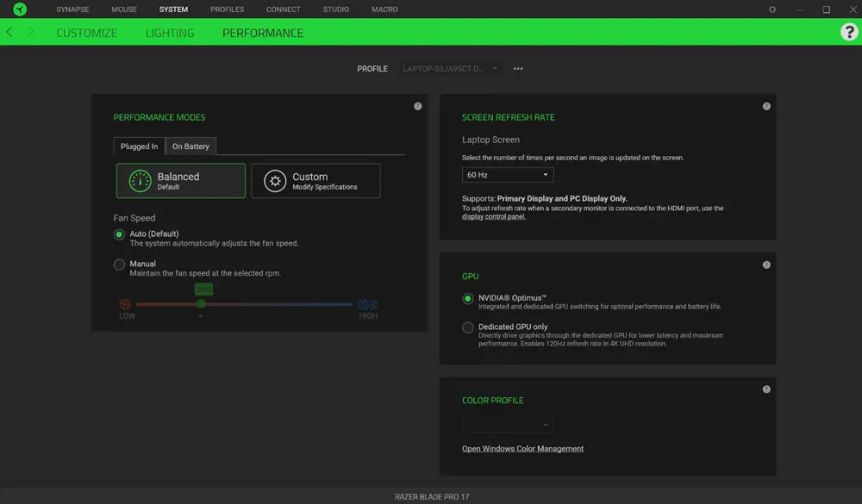Select the Custom performance mode
The width and height of the screenshot is (862, 504).
tap(315, 180)
